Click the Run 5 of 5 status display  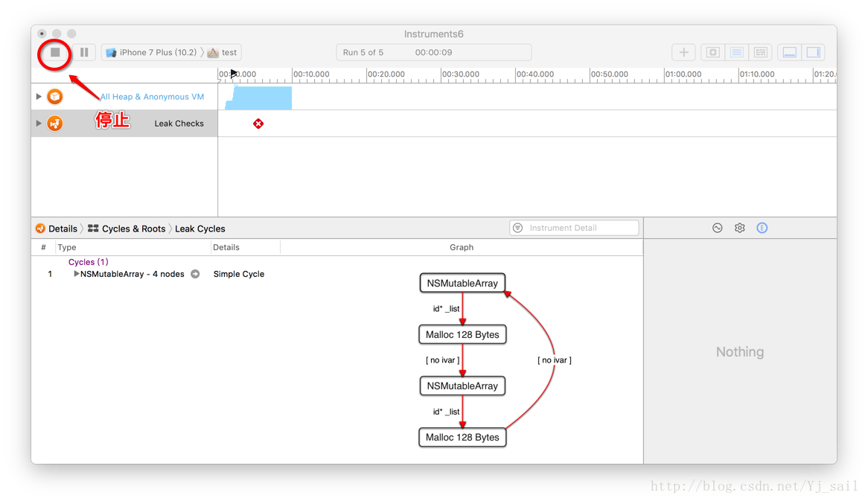[x=363, y=53]
